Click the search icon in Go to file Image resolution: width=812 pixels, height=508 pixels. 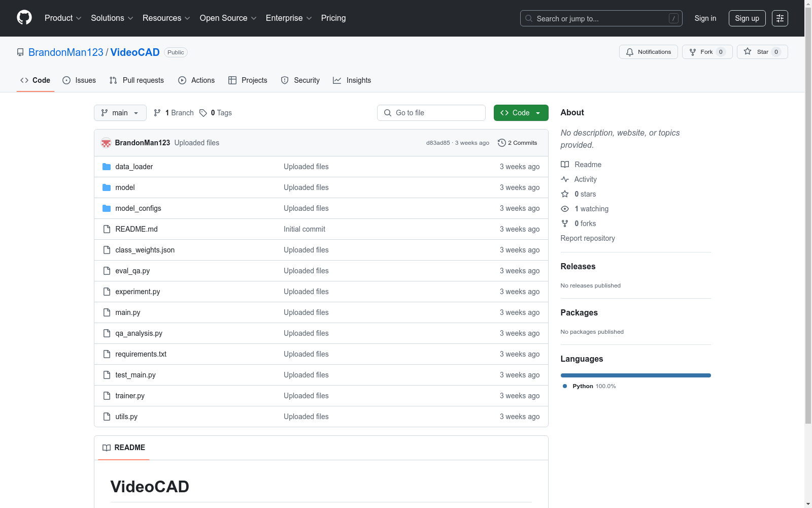pos(388,113)
